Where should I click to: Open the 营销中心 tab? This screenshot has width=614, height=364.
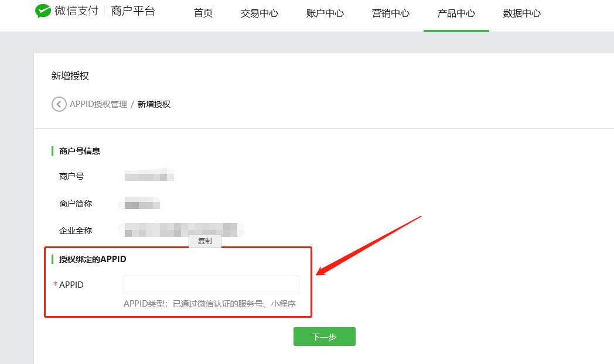(391, 13)
